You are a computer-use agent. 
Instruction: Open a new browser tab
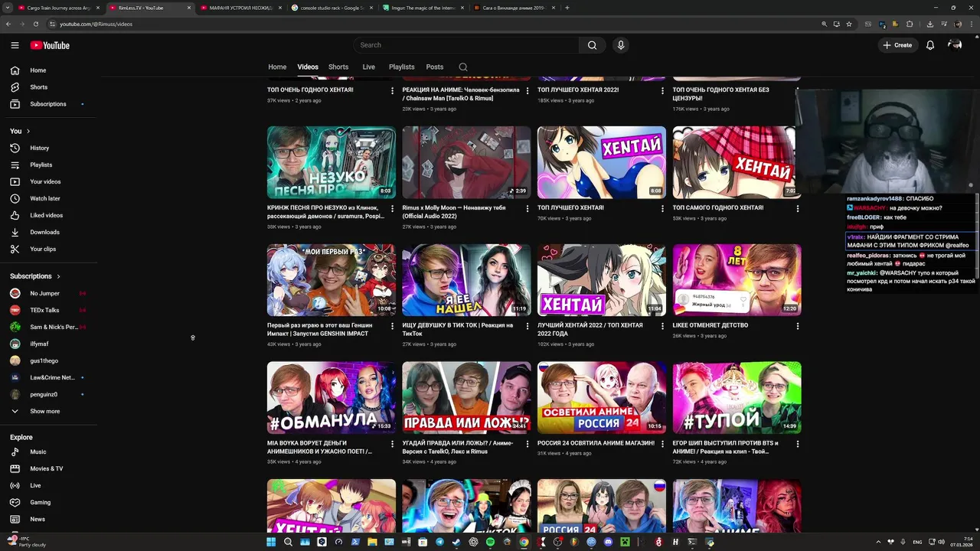pos(567,8)
